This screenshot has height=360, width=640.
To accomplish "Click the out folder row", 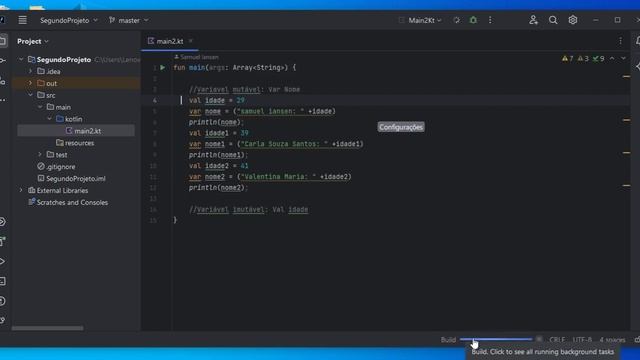I will pyautogui.click(x=76, y=83).
